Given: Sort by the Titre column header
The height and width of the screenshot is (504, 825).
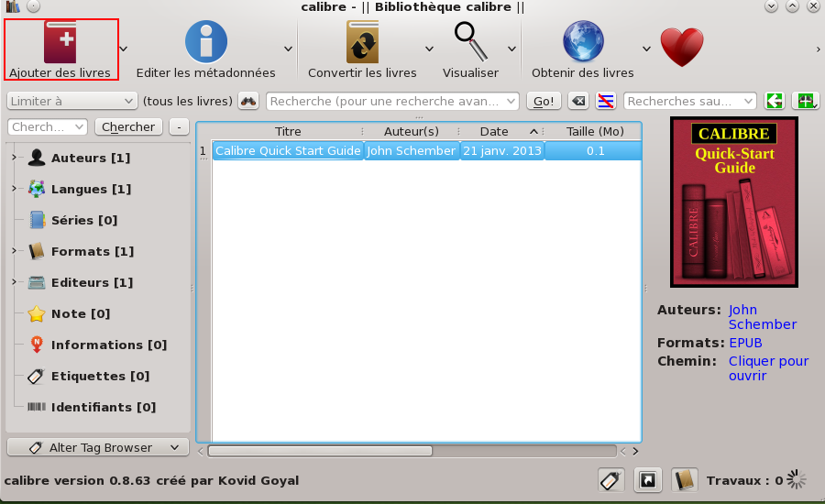Looking at the screenshot, I should click(x=288, y=131).
